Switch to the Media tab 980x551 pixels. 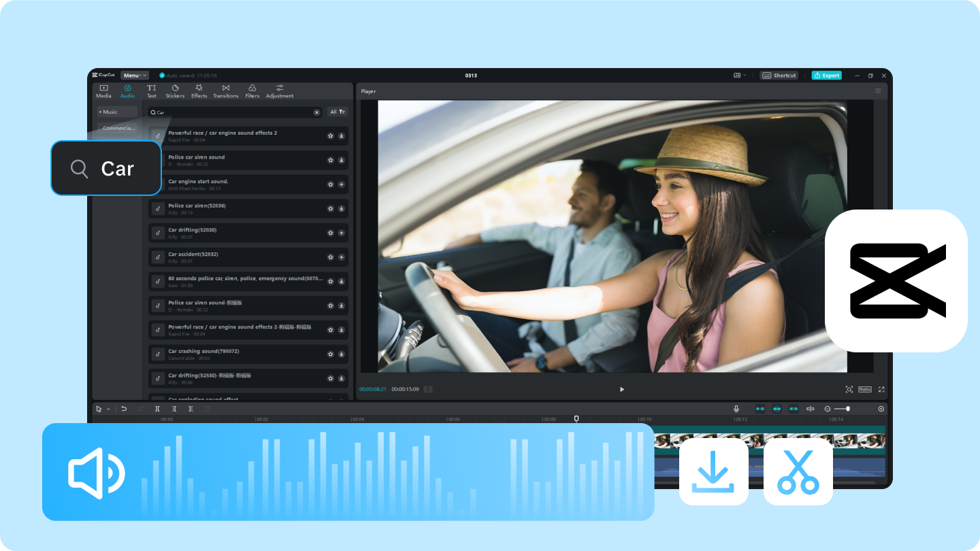[103, 90]
